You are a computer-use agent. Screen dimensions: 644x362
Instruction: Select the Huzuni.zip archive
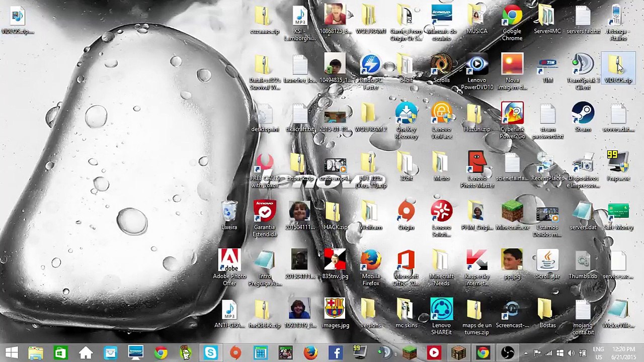tap(476, 118)
